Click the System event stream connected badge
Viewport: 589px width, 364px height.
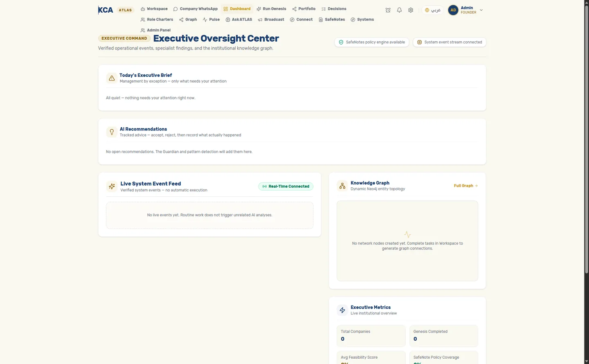(450, 42)
